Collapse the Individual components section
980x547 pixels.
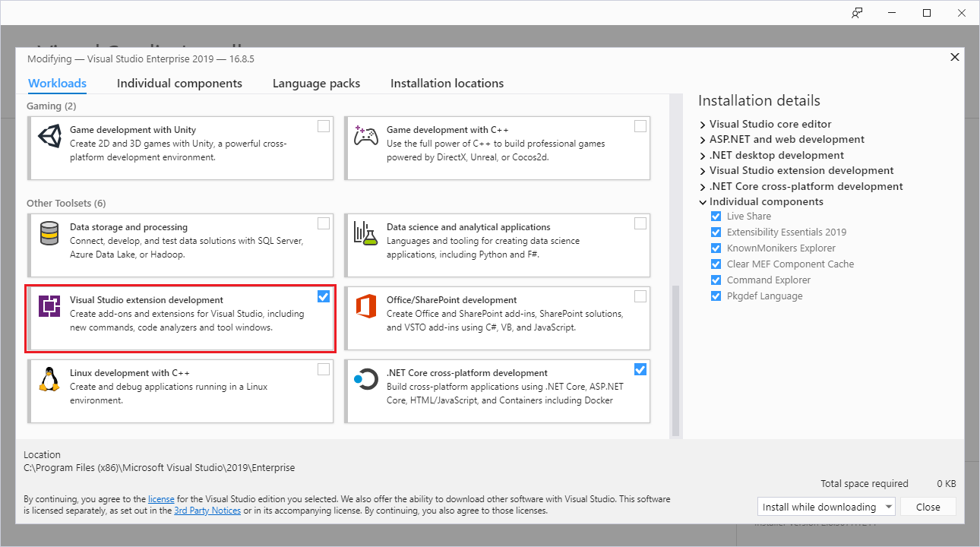click(x=703, y=202)
